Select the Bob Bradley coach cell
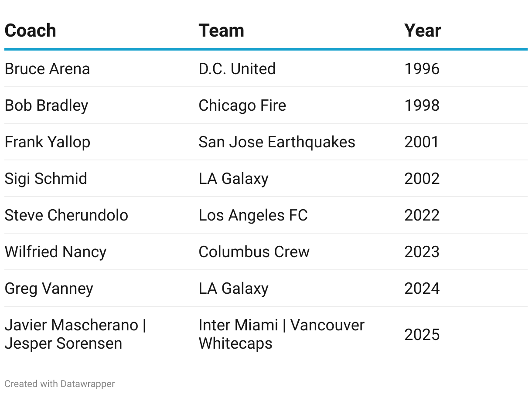The width and height of the screenshot is (532, 394). pos(46,105)
